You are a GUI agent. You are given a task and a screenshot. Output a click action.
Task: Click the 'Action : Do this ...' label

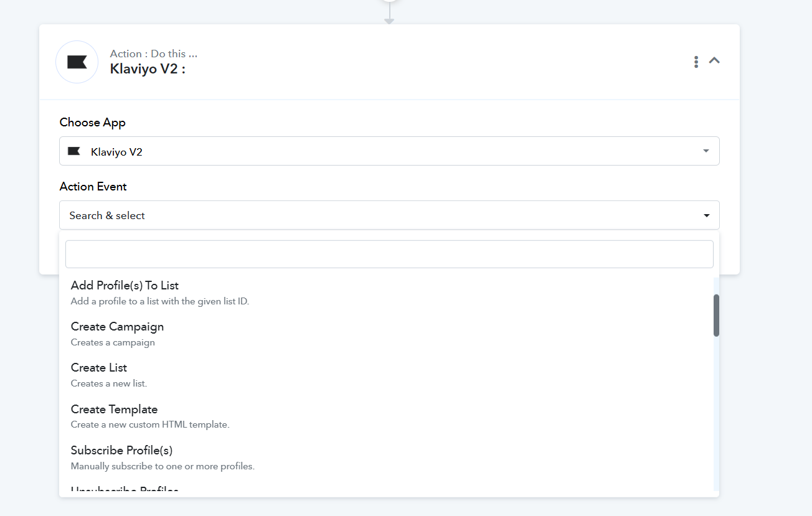154,54
